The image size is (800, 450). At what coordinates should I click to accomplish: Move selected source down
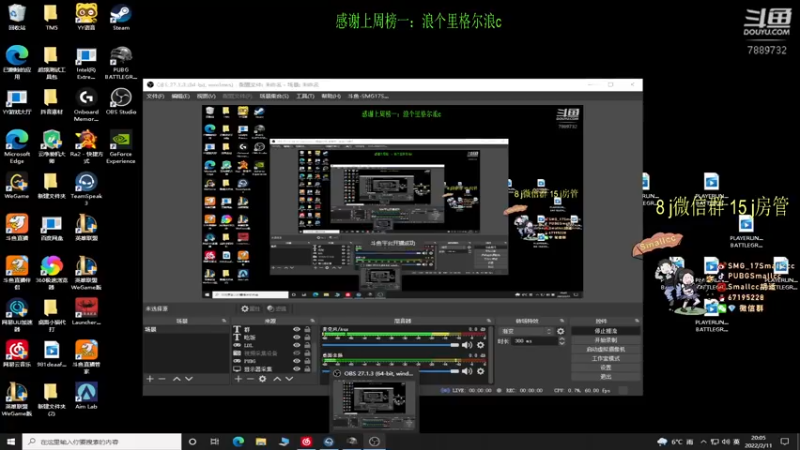coord(289,379)
